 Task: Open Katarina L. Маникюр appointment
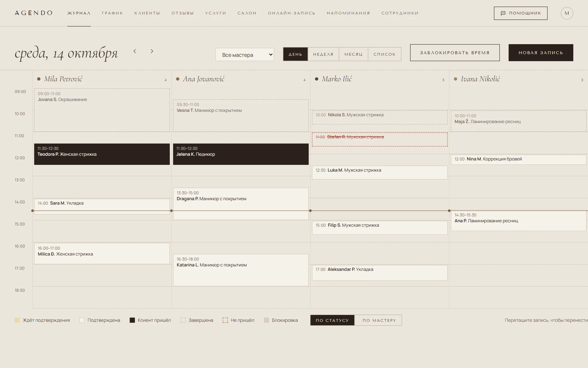(241, 270)
